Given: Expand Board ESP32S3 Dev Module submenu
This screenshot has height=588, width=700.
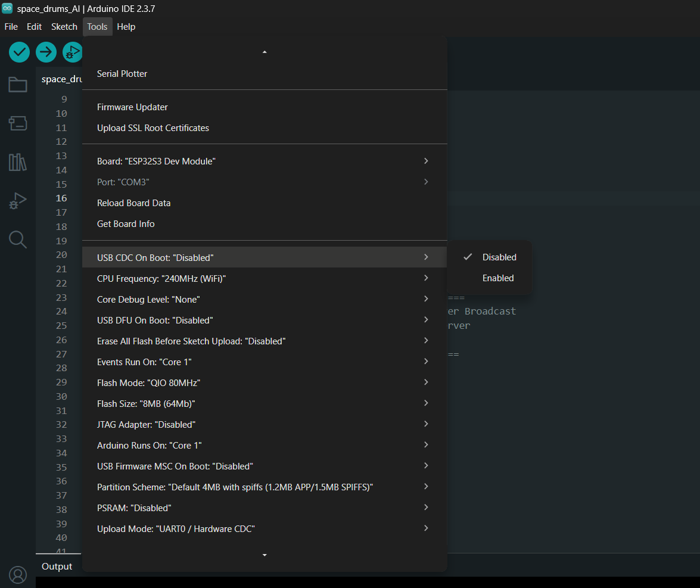Looking at the screenshot, I should pos(265,161).
